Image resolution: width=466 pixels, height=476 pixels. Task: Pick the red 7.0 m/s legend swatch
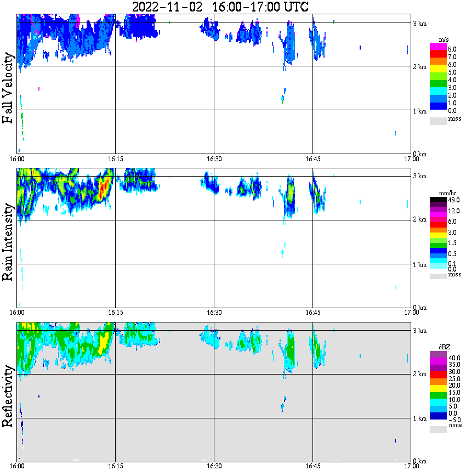(x=438, y=54)
